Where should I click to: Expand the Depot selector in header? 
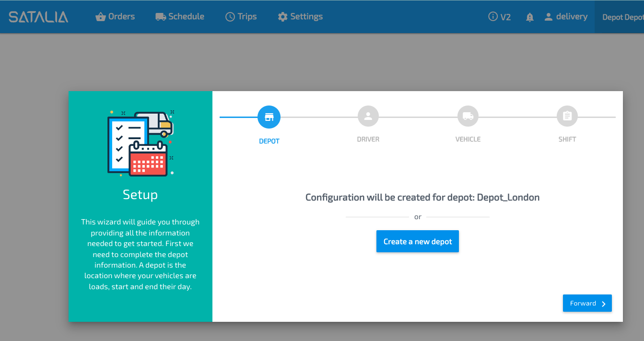coord(622,17)
